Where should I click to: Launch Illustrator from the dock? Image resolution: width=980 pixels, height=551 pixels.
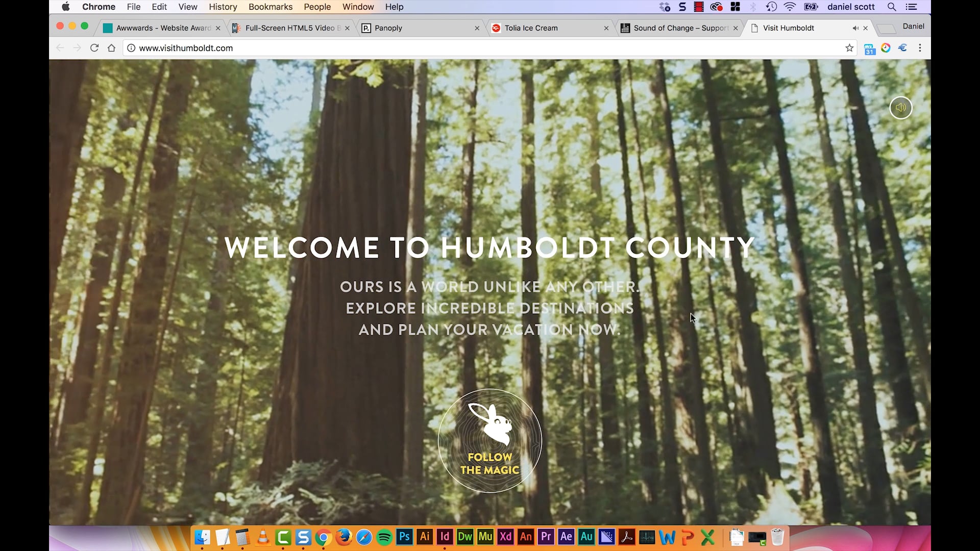pyautogui.click(x=424, y=537)
